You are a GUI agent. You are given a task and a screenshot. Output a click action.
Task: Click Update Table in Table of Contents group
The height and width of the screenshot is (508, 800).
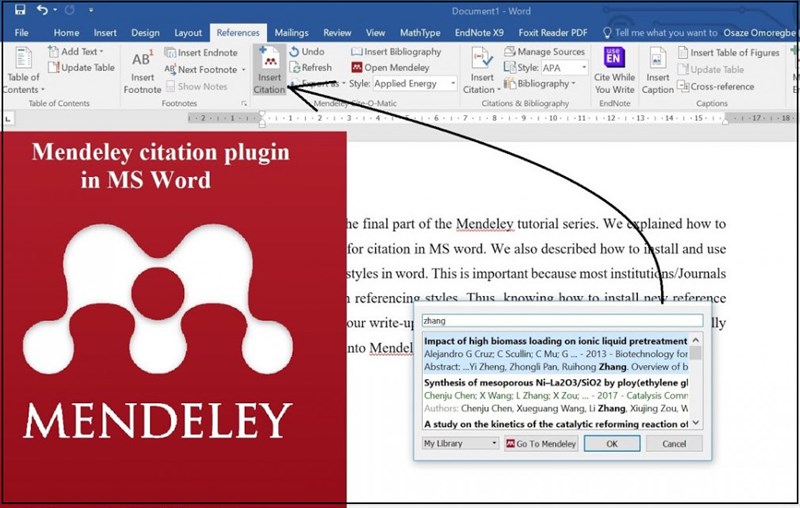coord(81,67)
